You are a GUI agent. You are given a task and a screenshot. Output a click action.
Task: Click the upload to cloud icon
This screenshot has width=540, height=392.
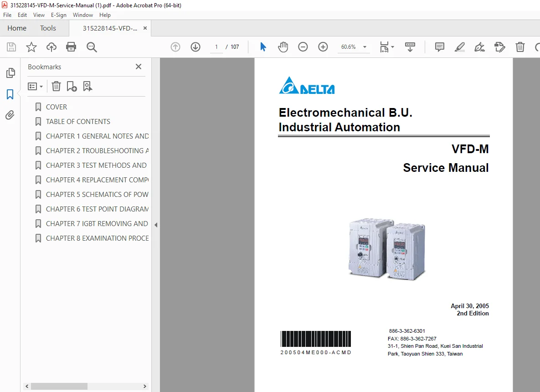coord(51,47)
